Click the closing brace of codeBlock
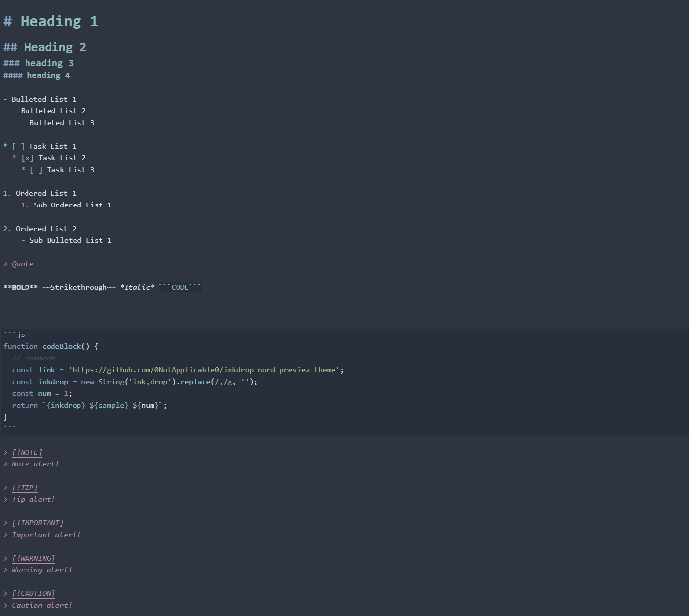This screenshot has width=689, height=616. point(6,417)
